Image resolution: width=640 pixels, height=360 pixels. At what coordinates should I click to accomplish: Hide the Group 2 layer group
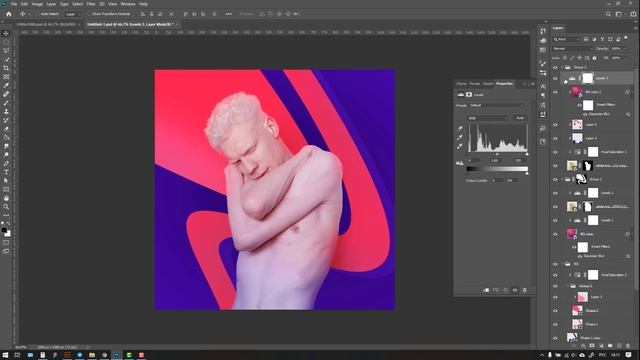click(x=555, y=67)
